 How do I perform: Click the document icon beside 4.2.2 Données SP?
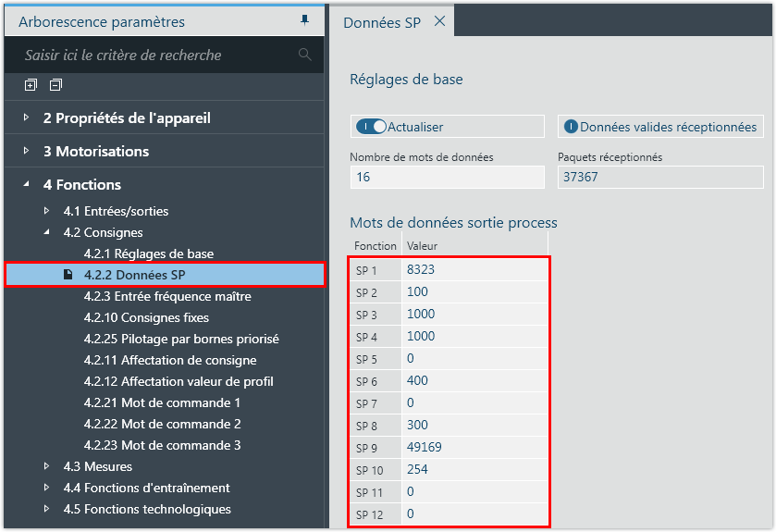[68, 275]
